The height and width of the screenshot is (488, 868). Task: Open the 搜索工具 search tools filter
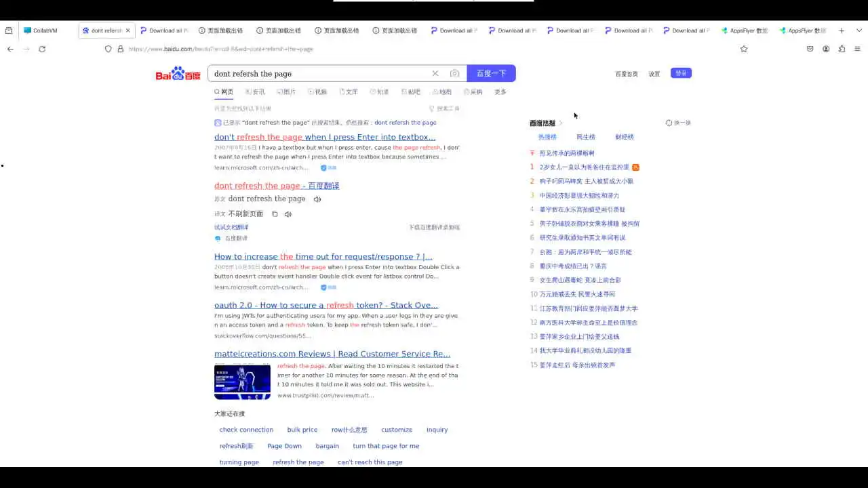pos(444,108)
